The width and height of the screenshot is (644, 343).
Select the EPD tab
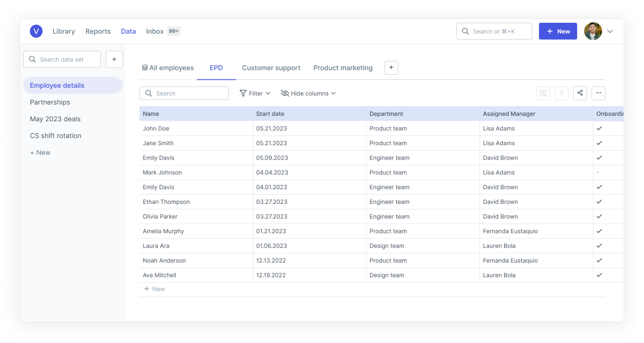point(216,68)
